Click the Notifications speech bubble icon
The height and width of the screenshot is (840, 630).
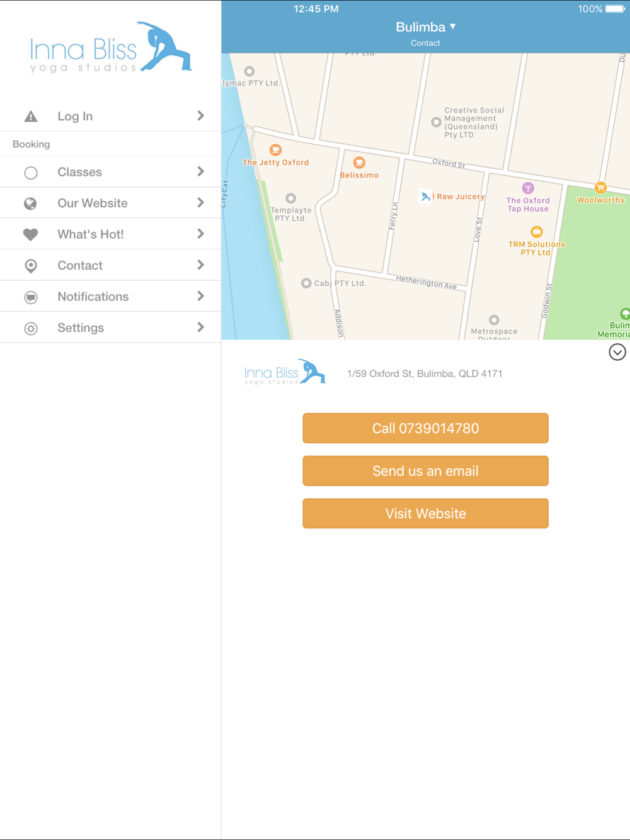(31, 297)
